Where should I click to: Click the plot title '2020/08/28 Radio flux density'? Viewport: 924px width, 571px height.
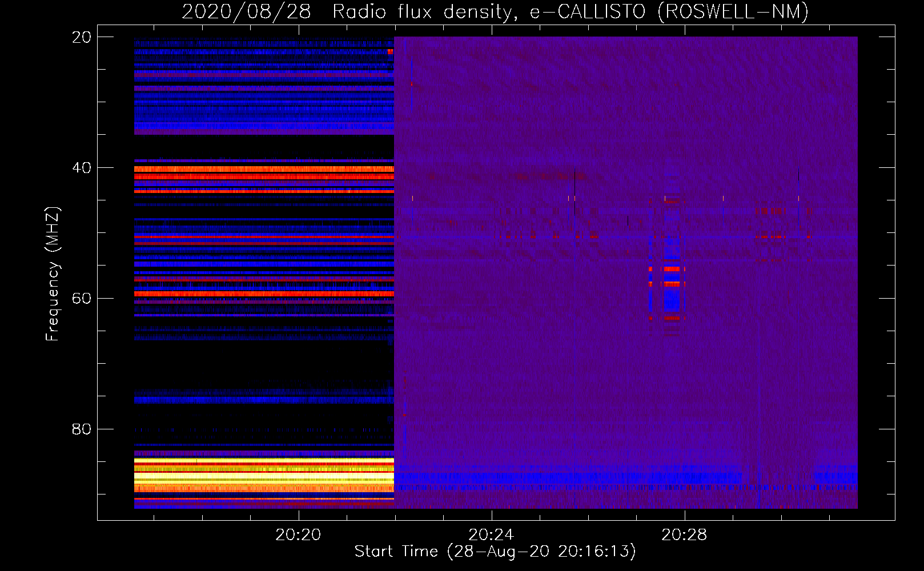tap(347, 12)
